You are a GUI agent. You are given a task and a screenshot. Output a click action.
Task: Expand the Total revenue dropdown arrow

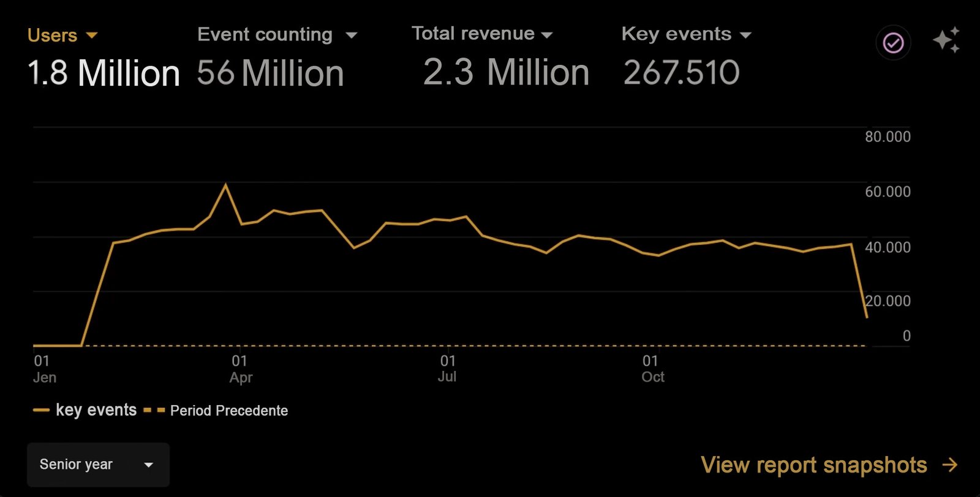click(547, 35)
